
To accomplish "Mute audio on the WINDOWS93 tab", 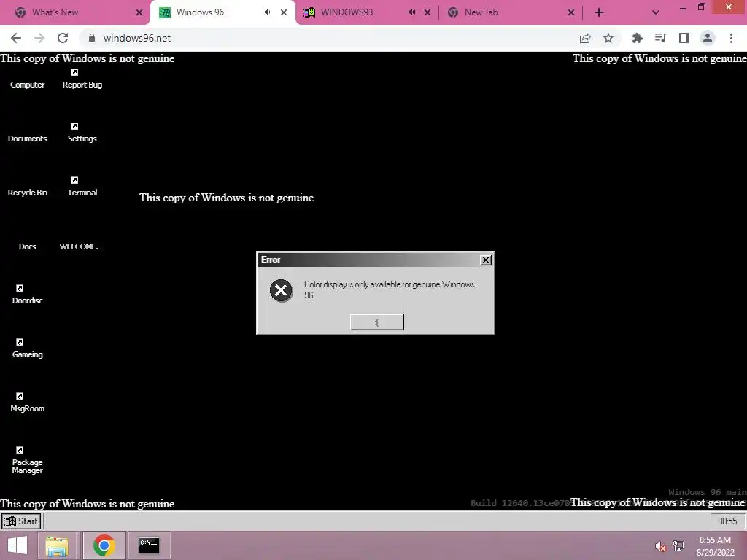I will [x=411, y=12].
